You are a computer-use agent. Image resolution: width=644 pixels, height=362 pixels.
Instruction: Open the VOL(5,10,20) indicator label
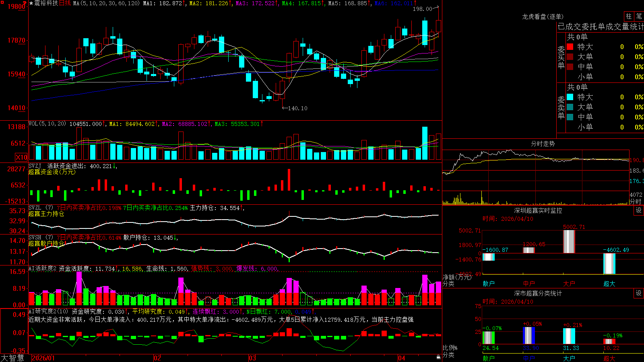47,124
